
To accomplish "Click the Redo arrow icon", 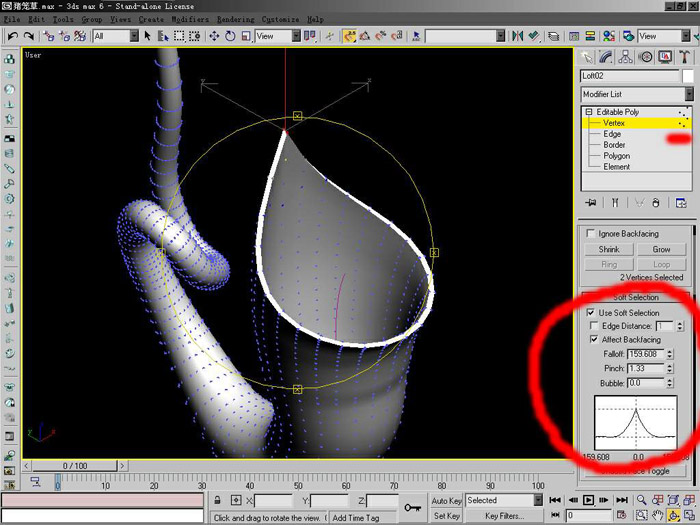I will [29, 36].
